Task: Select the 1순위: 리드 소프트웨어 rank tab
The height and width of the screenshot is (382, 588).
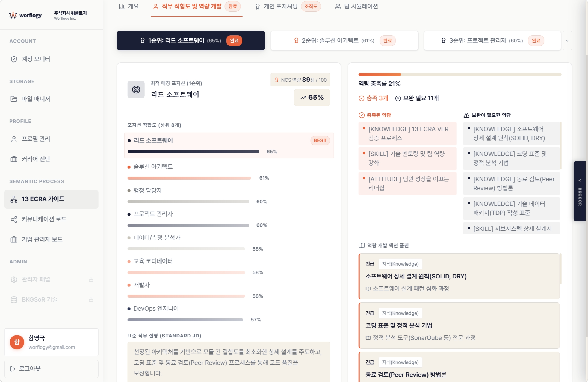Action: [x=191, y=40]
